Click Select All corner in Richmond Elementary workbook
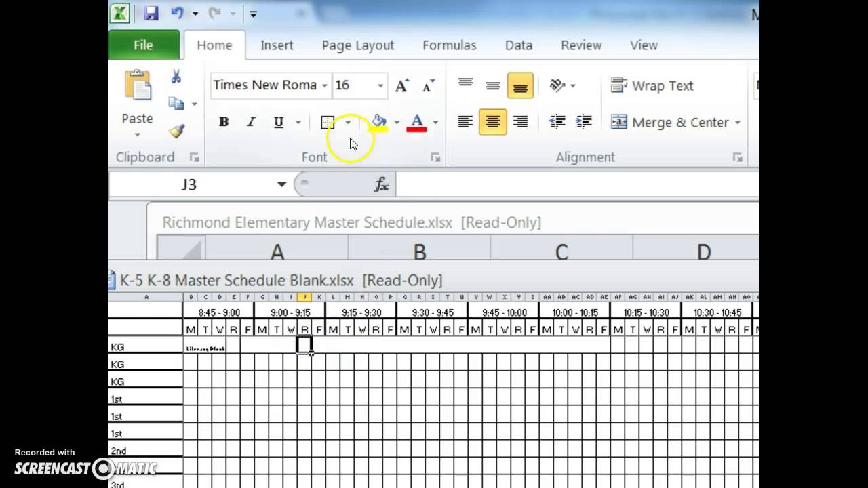 point(181,248)
